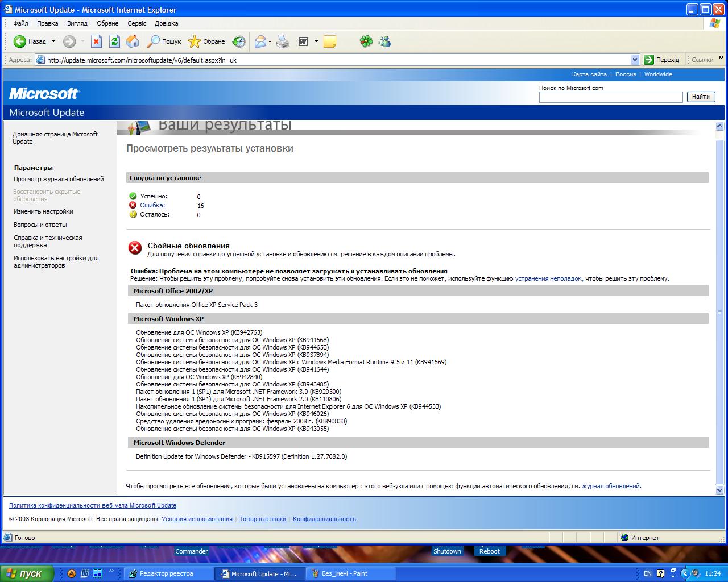Switch to the Paint taskbar window
728x582 pixels.
click(350, 573)
